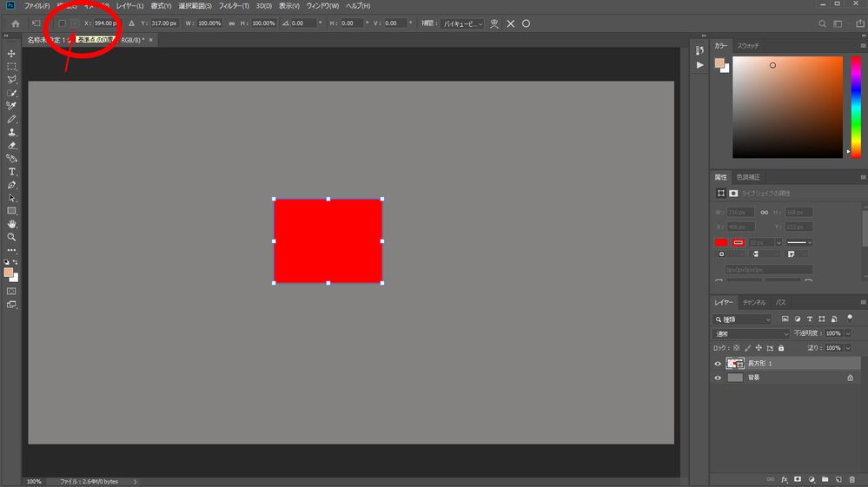Toggle relative positioning triangle for reference point
The width and height of the screenshot is (868, 487).
tap(131, 23)
